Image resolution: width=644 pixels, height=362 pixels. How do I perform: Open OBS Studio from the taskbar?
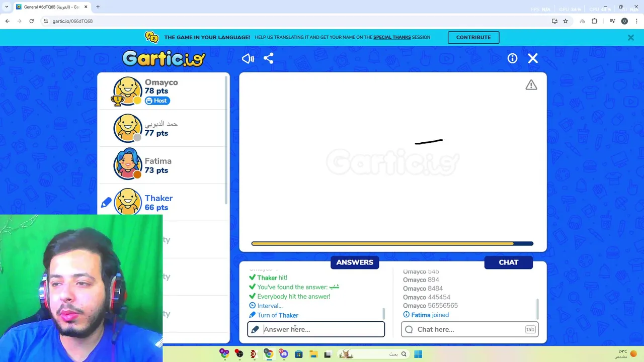click(x=239, y=354)
